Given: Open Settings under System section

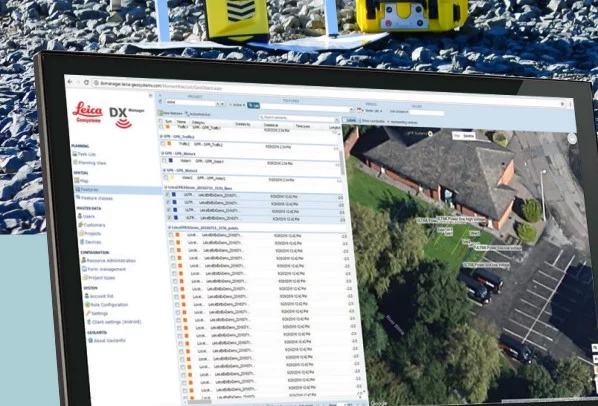Looking at the screenshot, I should tap(97, 313).
